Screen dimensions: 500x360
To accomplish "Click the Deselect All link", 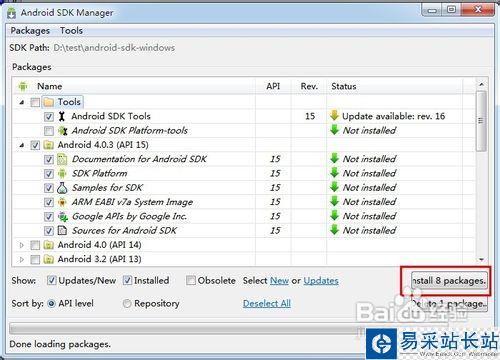I will click(267, 304).
